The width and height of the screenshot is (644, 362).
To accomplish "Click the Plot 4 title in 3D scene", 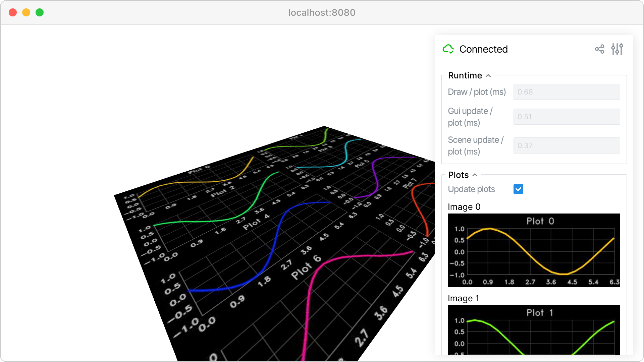I will tap(256, 222).
